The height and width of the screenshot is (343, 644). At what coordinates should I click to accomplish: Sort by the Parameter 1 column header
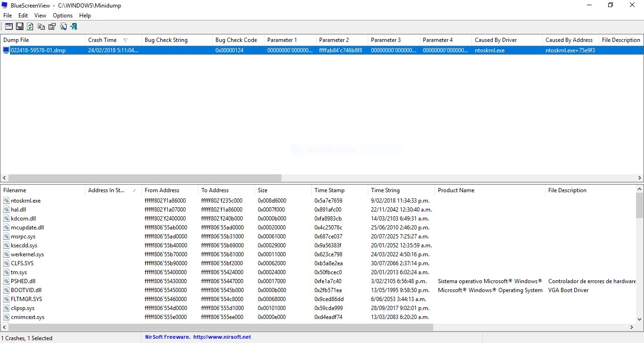tap(290, 40)
